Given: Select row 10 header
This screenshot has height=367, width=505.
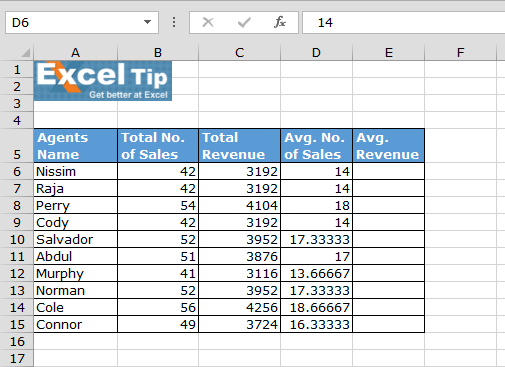Looking at the screenshot, I should (17, 239).
